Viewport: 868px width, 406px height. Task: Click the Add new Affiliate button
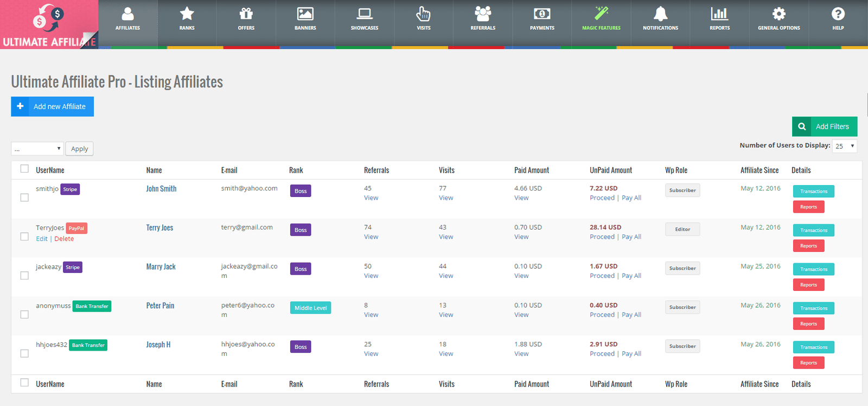pos(53,106)
